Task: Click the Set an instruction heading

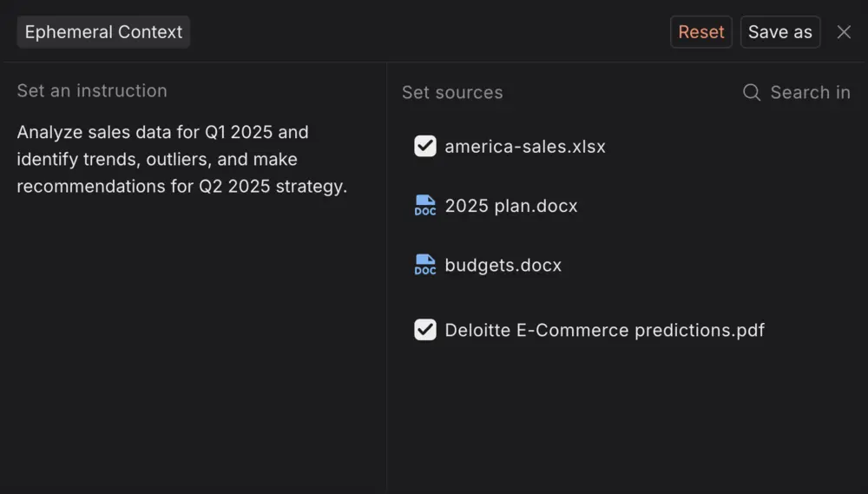Action: pyautogui.click(x=92, y=91)
